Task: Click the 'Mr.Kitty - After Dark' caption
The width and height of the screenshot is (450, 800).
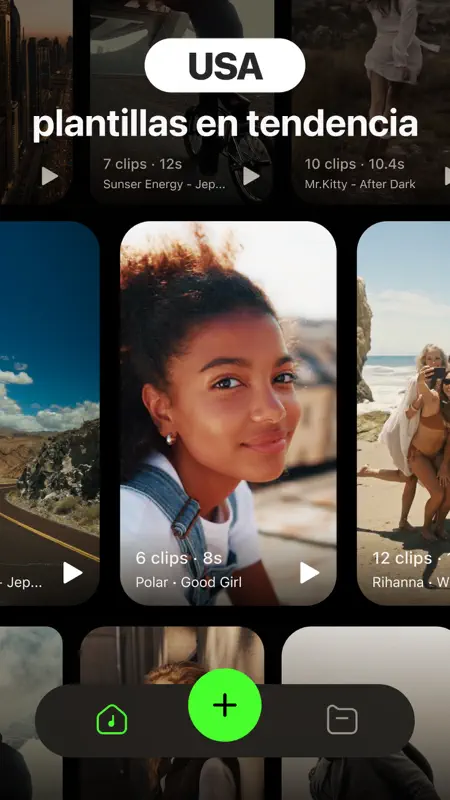Action: point(360,184)
